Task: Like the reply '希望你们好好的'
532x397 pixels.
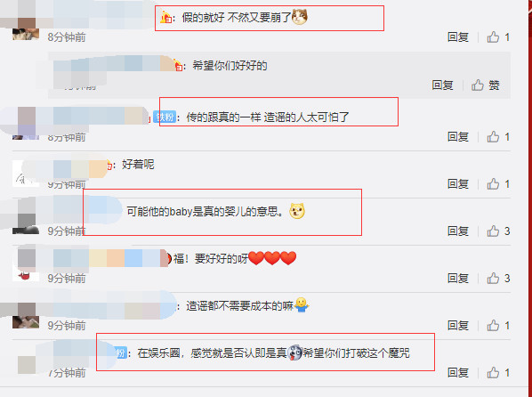Action: 485,85
